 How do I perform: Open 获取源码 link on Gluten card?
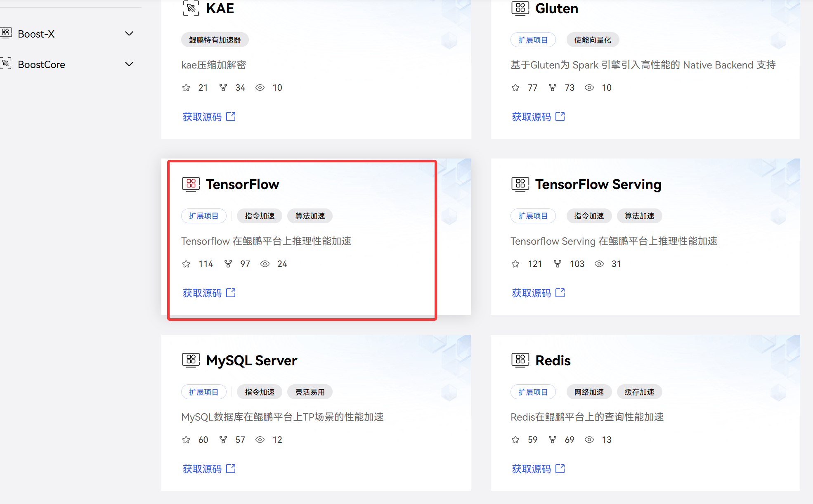point(532,117)
